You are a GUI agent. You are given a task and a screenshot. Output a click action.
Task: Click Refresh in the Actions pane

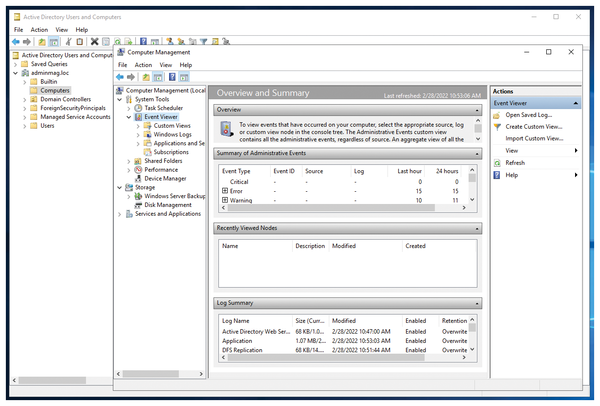tap(515, 163)
